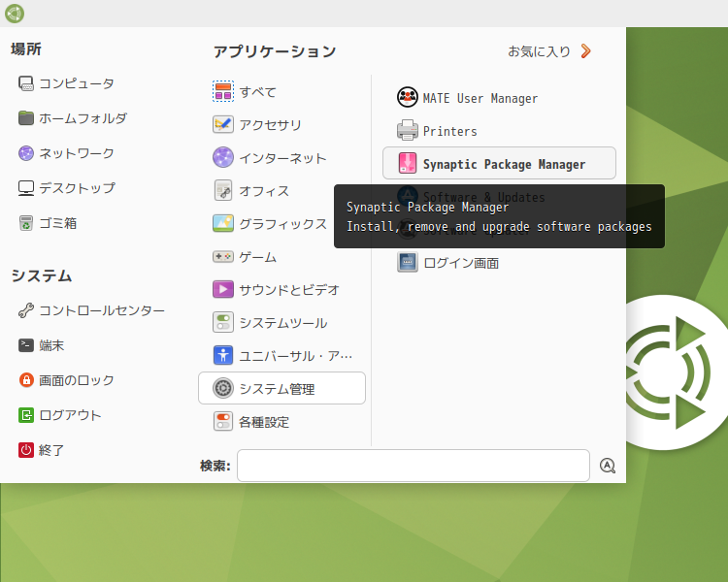
Task: Select システム管理 category
Action: coord(281,388)
